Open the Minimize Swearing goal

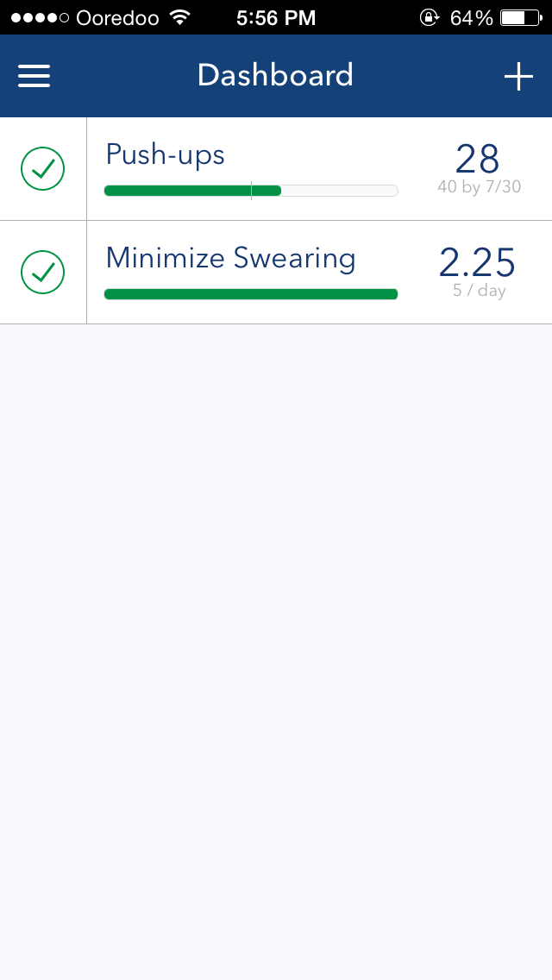click(230, 259)
